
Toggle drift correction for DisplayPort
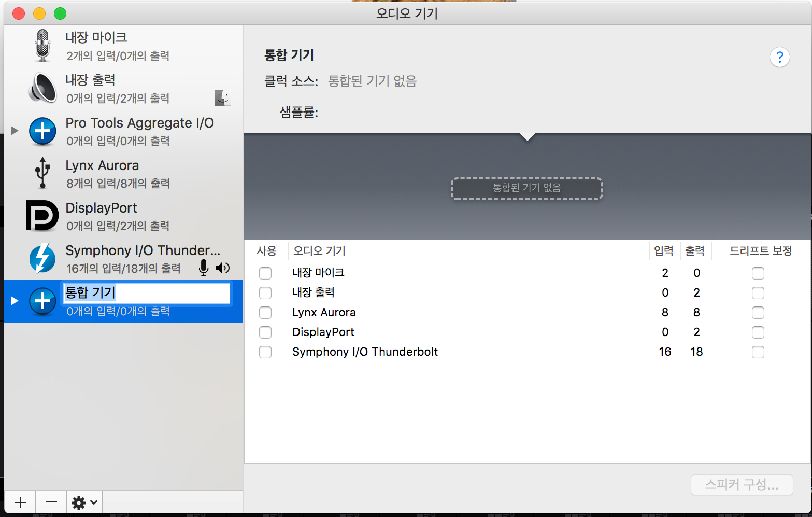coord(758,332)
